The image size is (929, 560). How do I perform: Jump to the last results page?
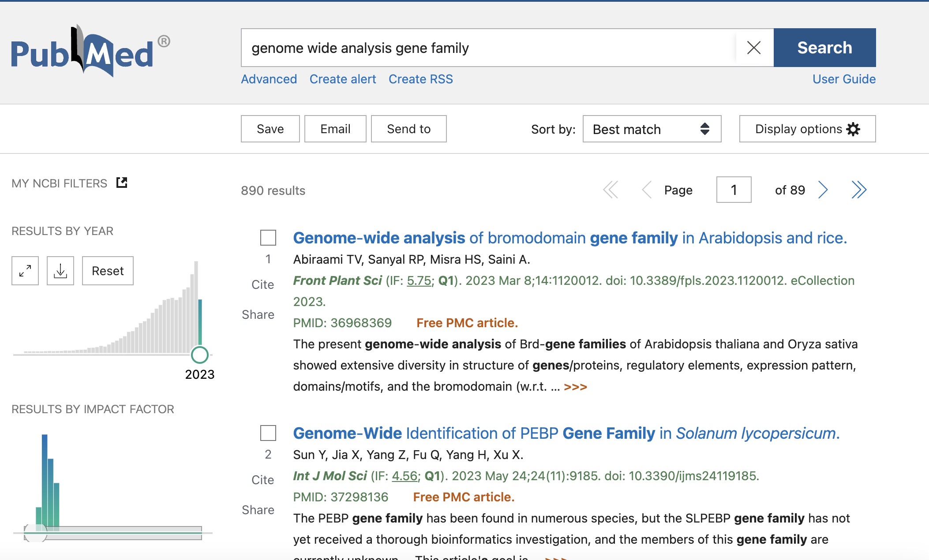pos(859,190)
